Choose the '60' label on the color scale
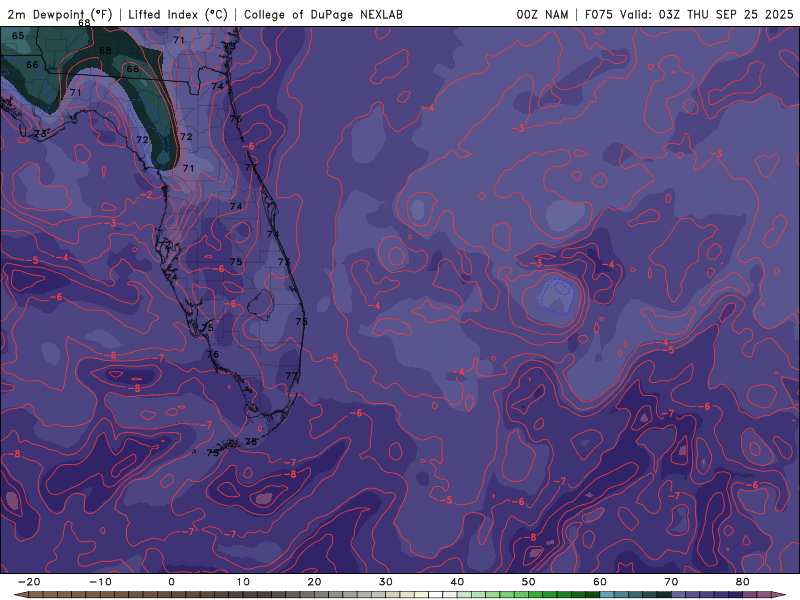This screenshot has height=600, width=800. point(600,582)
